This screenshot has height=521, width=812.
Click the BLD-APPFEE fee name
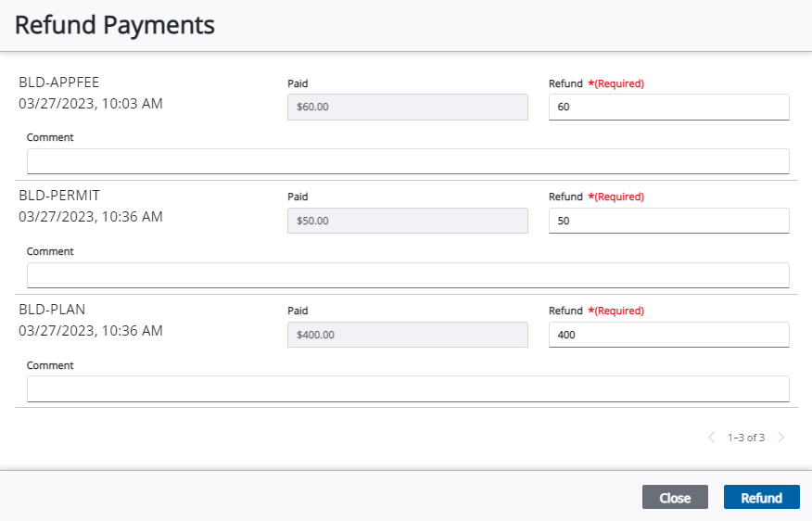point(59,83)
